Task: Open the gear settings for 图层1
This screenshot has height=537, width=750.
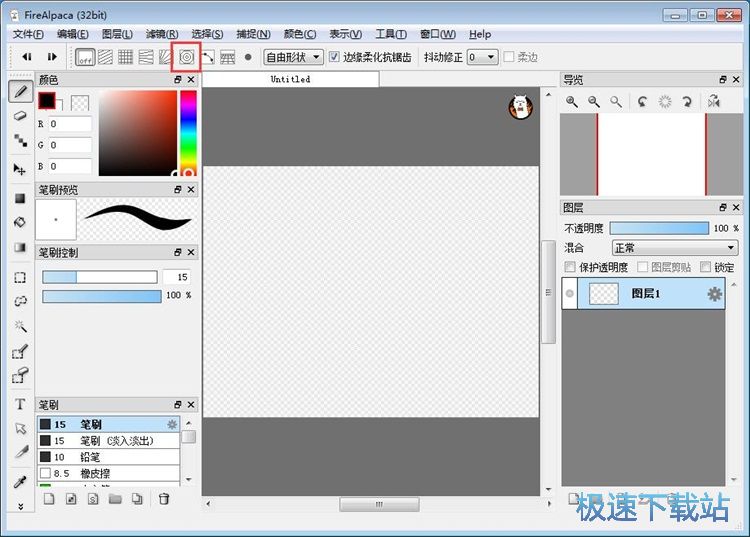Action: pos(714,294)
